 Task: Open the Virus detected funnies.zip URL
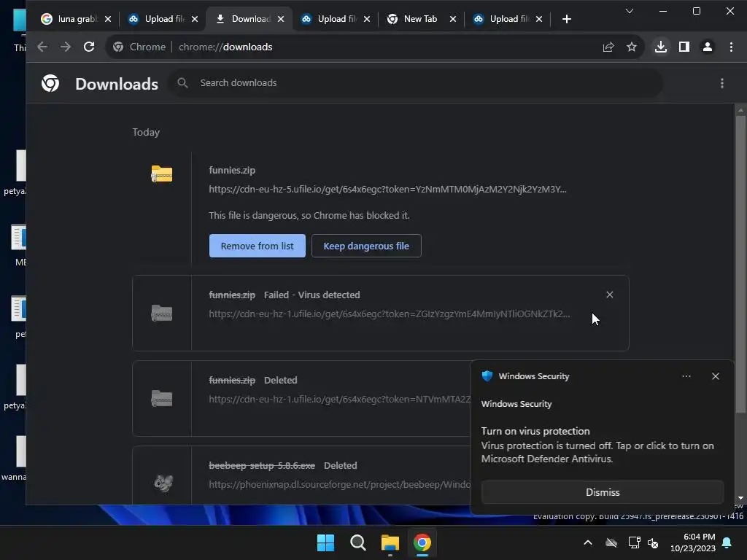tap(390, 314)
